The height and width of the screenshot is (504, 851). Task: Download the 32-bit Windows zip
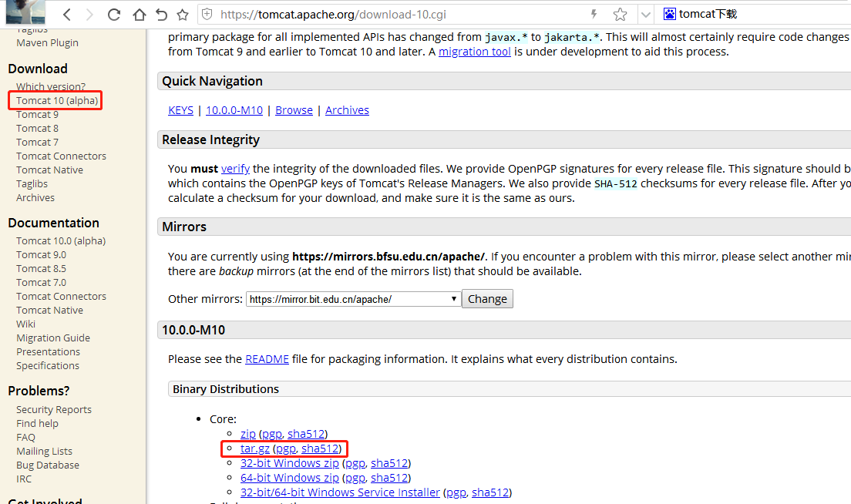290,463
